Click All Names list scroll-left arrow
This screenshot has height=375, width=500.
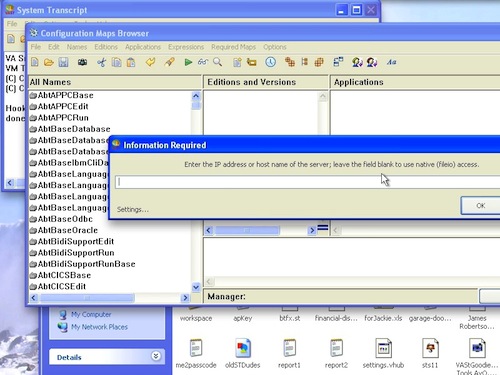(34, 298)
